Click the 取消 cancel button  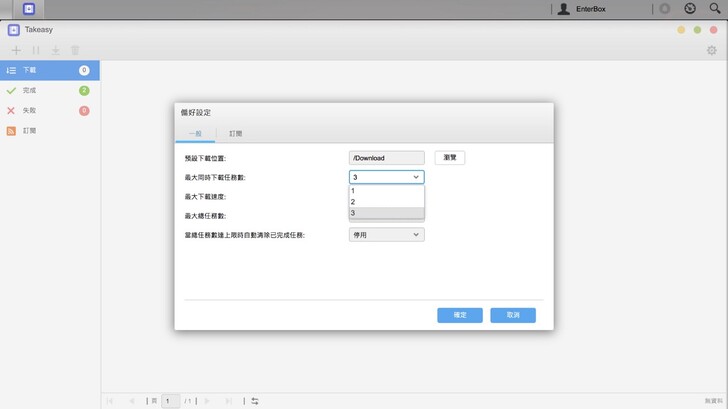point(513,315)
